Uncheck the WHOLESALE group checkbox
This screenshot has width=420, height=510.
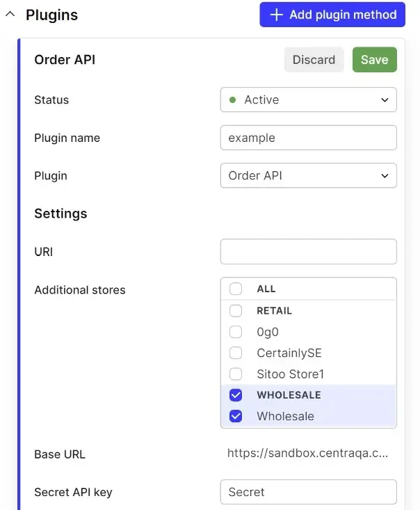point(236,395)
